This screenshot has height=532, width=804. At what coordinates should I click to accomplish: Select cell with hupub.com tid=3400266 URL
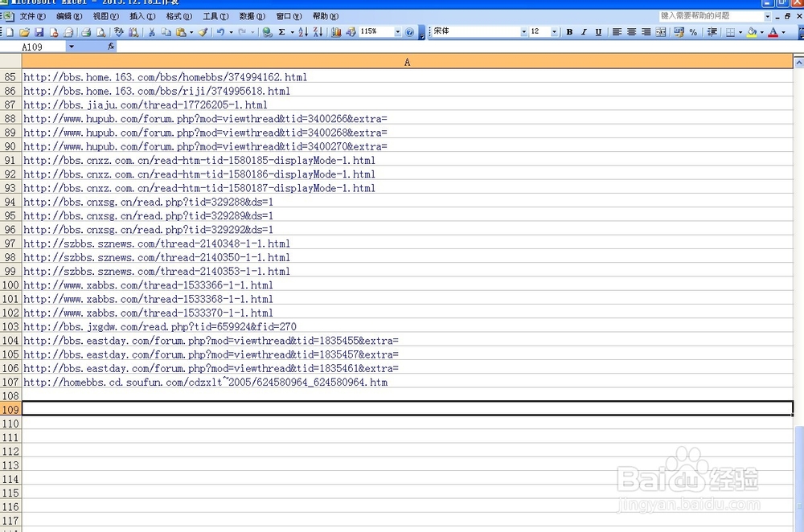[x=407, y=118]
